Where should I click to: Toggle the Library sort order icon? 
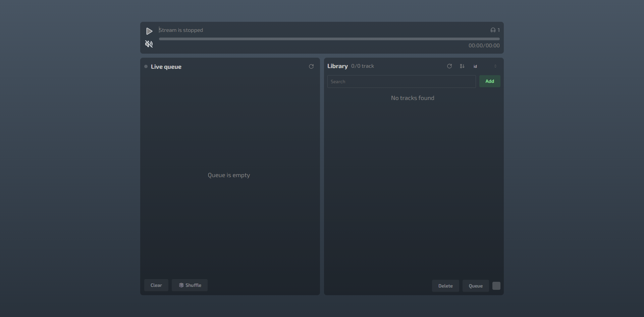[462, 66]
